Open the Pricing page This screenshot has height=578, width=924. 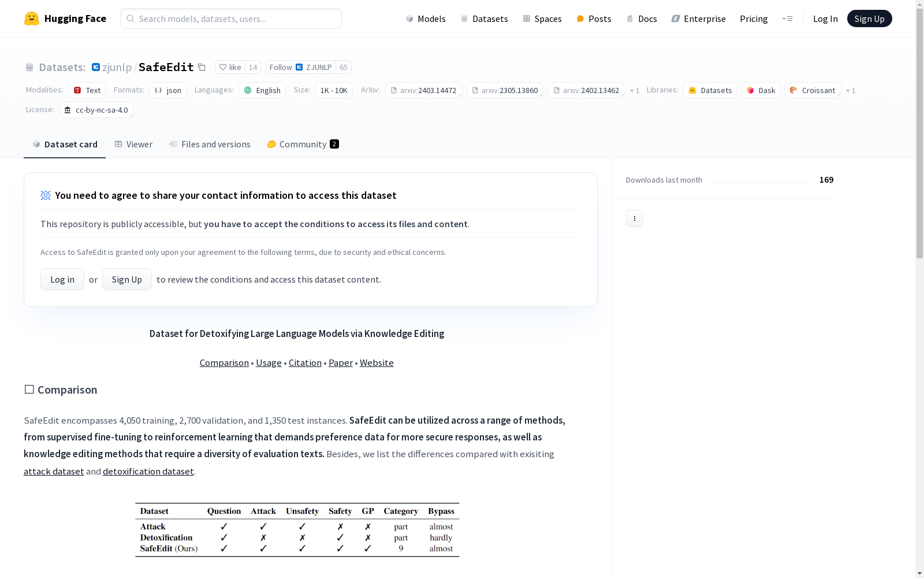(x=754, y=18)
